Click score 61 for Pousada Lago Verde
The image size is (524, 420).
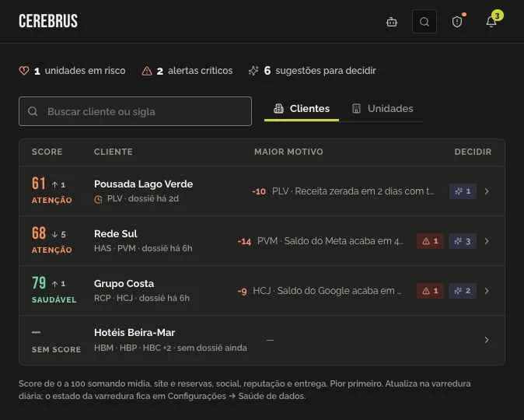pyautogui.click(x=39, y=184)
